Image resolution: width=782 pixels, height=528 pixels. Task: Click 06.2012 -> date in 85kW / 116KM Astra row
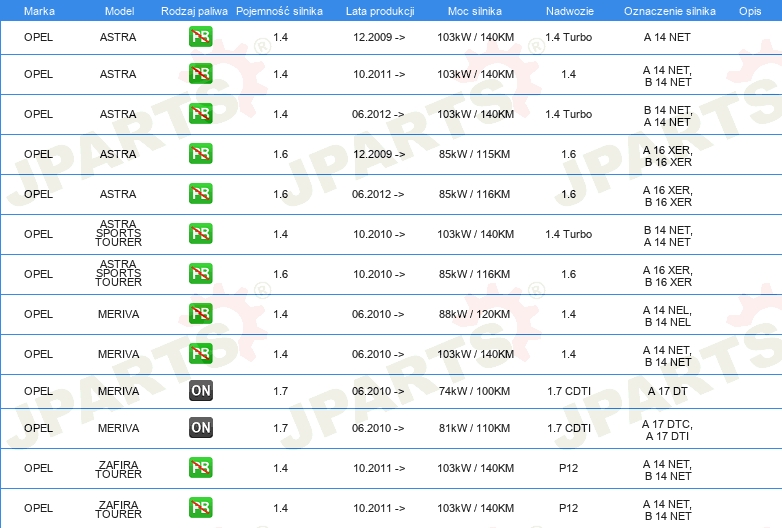coord(378,194)
